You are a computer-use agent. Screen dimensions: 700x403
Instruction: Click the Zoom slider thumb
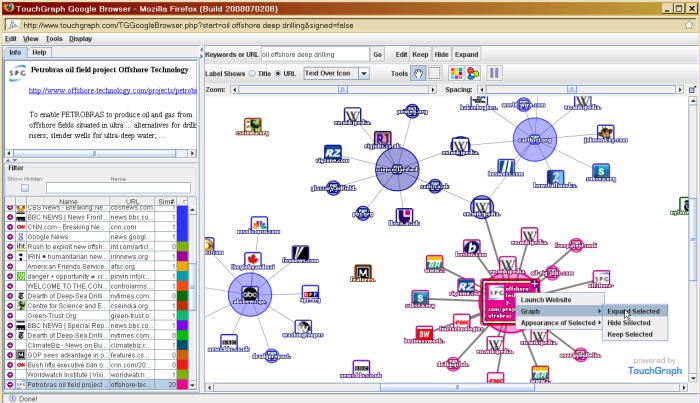343,90
